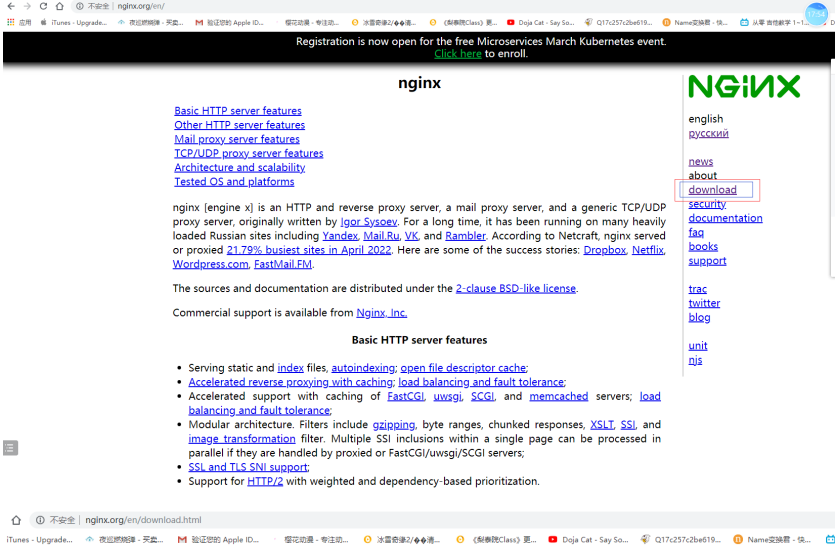Open Tested OS and platforms link
Screen dimensions: 838x548
[x=234, y=182]
